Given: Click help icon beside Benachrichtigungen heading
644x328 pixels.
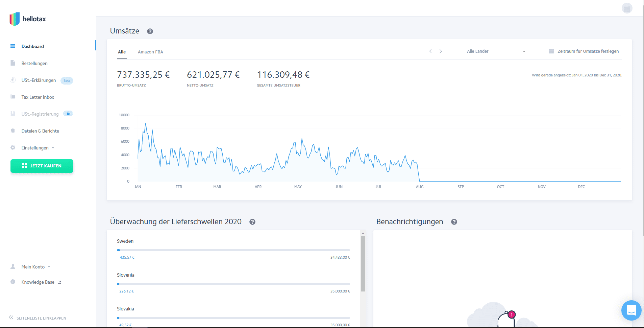Looking at the screenshot, I should (x=454, y=222).
